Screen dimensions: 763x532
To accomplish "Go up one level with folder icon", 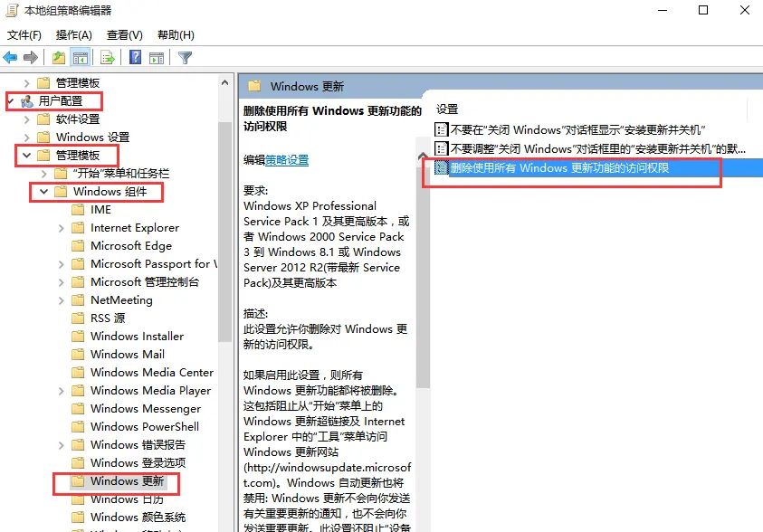I will [x=59, y=58].
